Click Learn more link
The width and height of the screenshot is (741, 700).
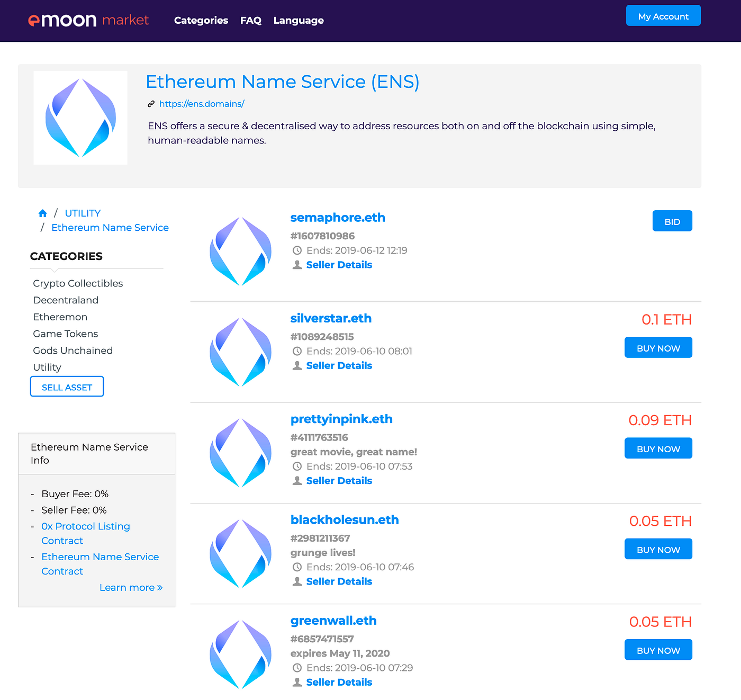131,588
